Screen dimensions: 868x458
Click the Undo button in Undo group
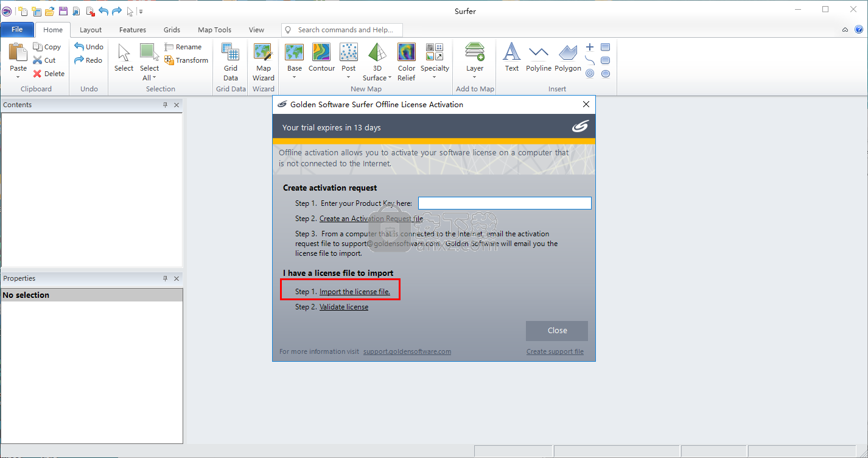pos(89,47)
